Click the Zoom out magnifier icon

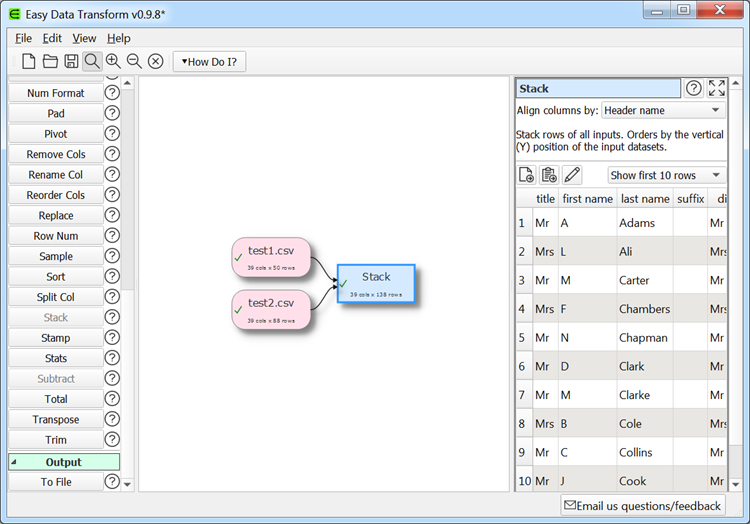tap(134, 61)
